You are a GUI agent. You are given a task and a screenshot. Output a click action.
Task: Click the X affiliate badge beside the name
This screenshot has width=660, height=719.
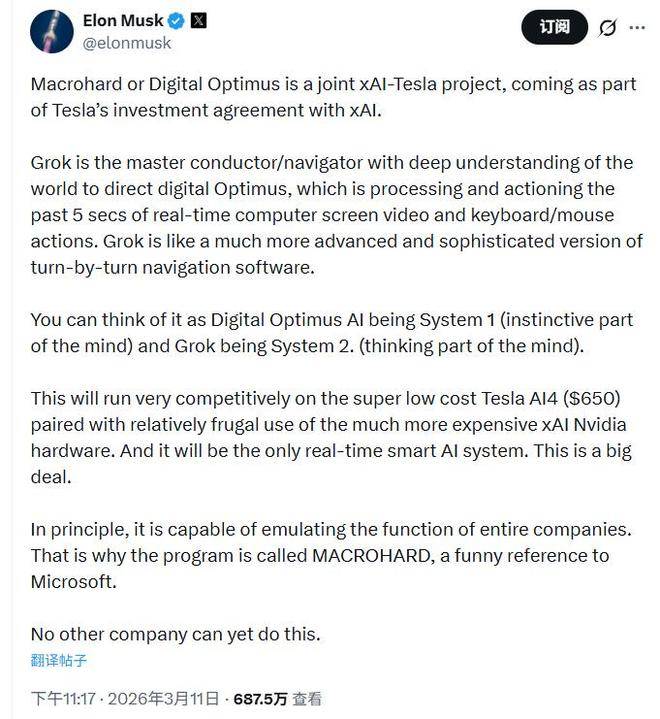[198, 21]
